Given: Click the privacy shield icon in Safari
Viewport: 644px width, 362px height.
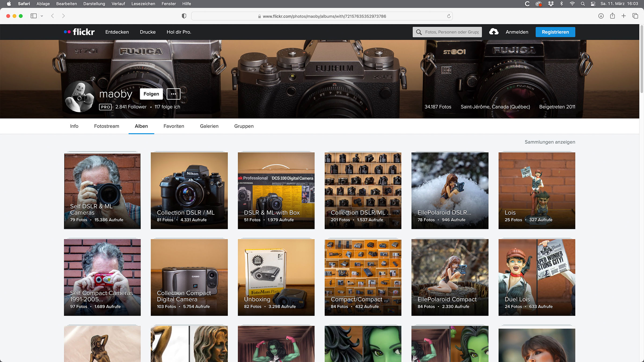Looking at the screenshot, I should [184, 16].
